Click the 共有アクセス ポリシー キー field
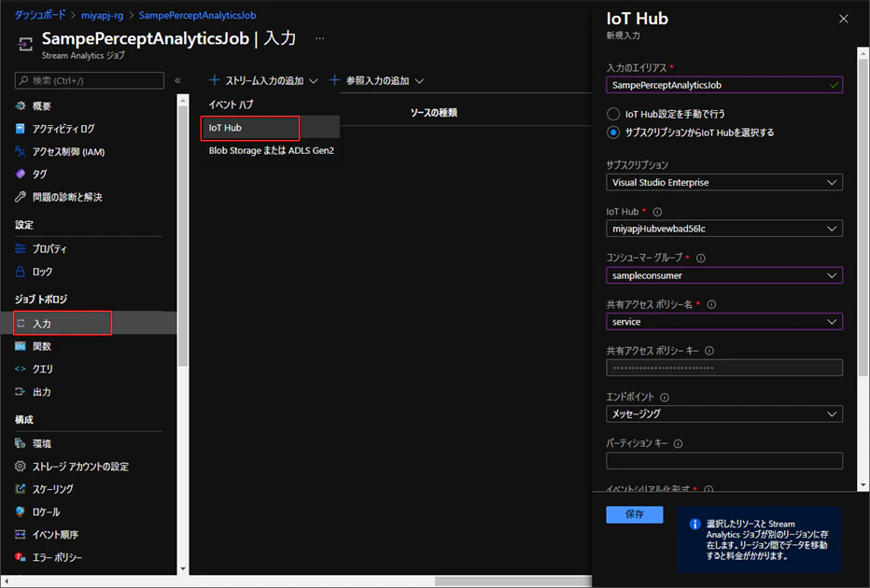The width and height of the screenshot is (870, 588). point(724,368)
